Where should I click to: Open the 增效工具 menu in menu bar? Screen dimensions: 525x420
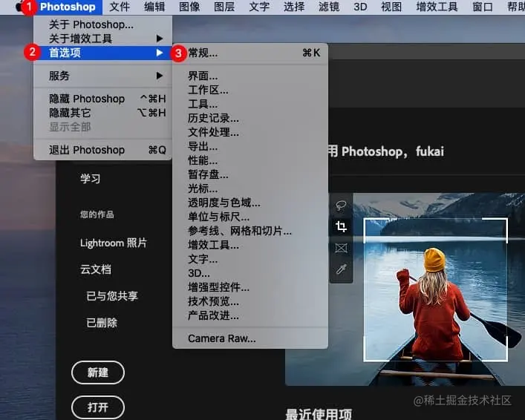pyautogui.click(x=437, y=7)
